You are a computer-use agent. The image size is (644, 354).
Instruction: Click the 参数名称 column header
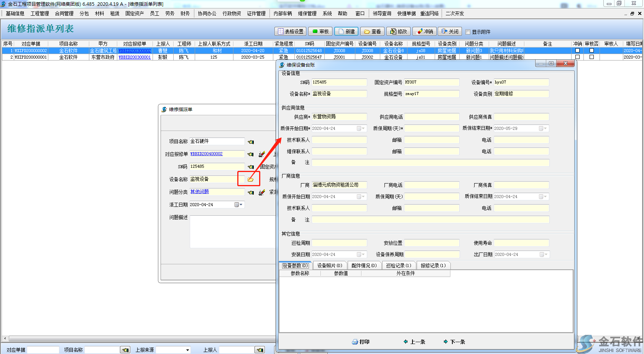coord(300,273)
